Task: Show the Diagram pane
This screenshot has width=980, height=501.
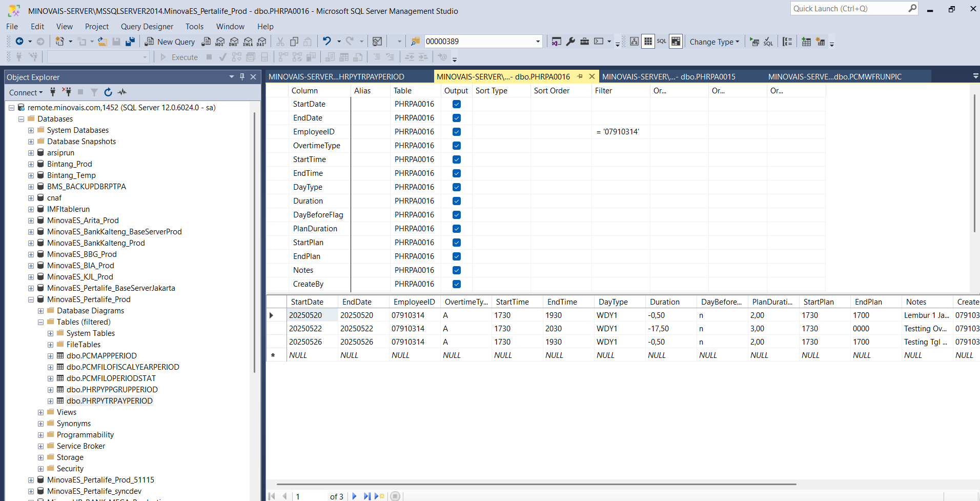Action: click(634, 42)
